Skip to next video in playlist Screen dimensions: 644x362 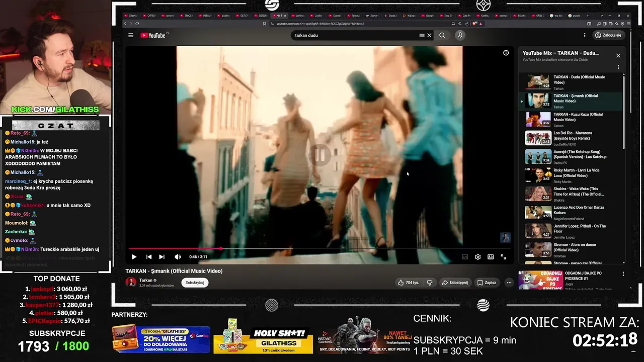[162, 257]
